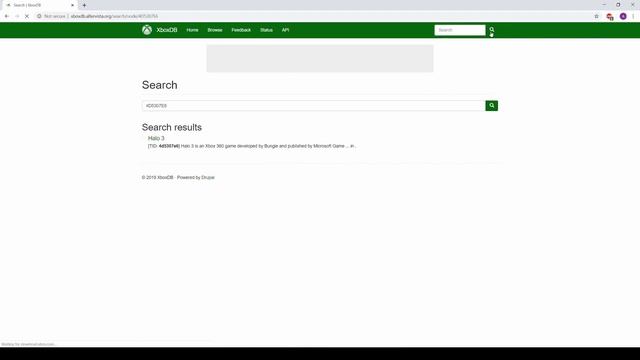The width and height of the screenshot is (640, 360).
Task: Focus the main search query field
Action: coord(313,106)
